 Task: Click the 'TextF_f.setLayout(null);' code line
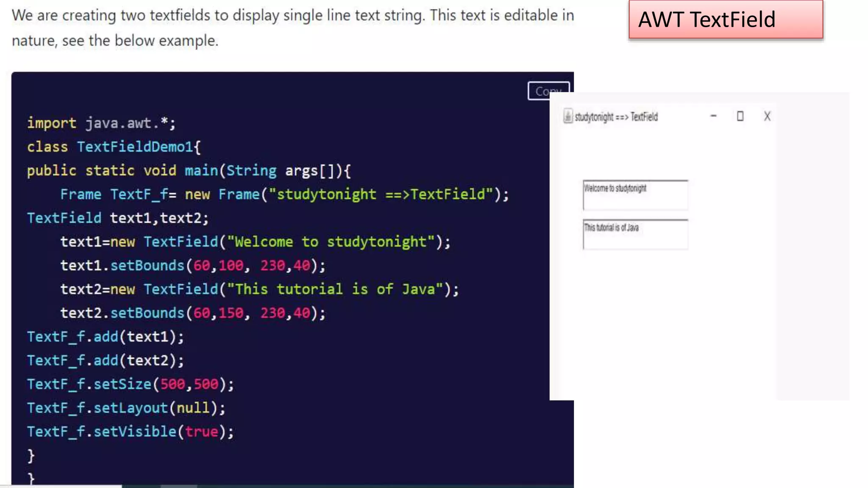coord(126,408)
